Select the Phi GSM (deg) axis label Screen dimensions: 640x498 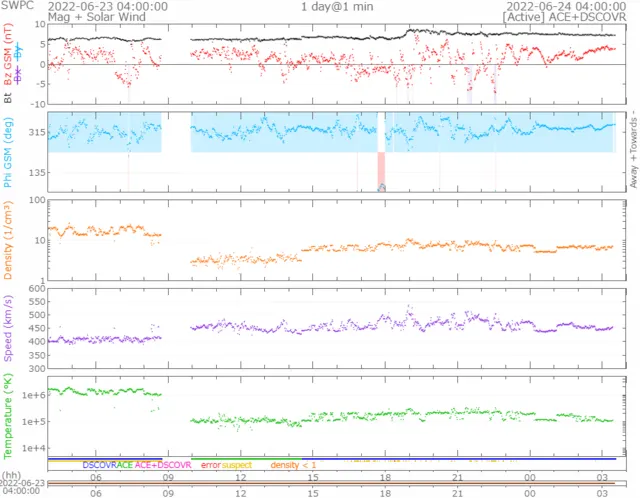tap(8, 150)
